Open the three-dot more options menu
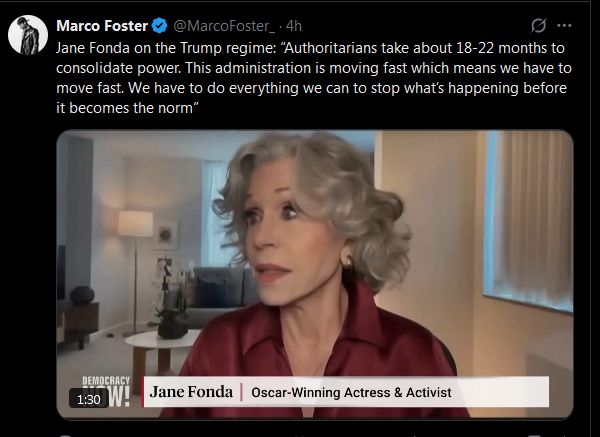Viewport: 600px width, 437px height. coord(564,26)
